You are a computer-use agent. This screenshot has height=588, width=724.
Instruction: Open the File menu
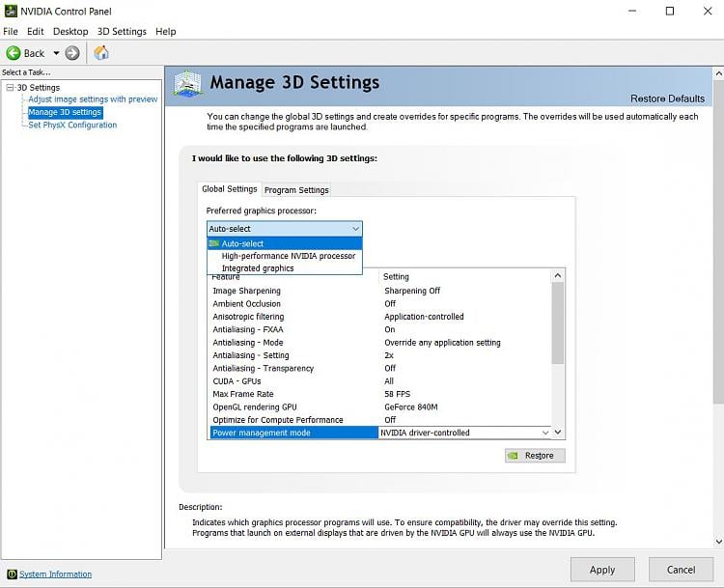11,32
